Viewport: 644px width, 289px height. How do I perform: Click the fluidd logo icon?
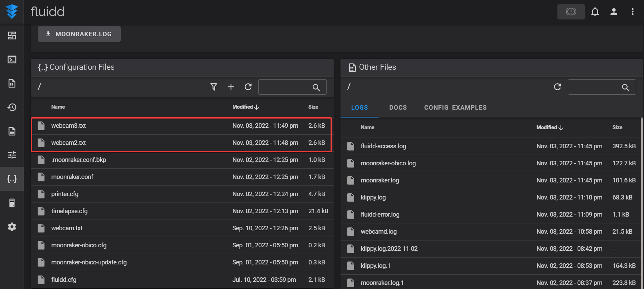click(x=12, y=12)
